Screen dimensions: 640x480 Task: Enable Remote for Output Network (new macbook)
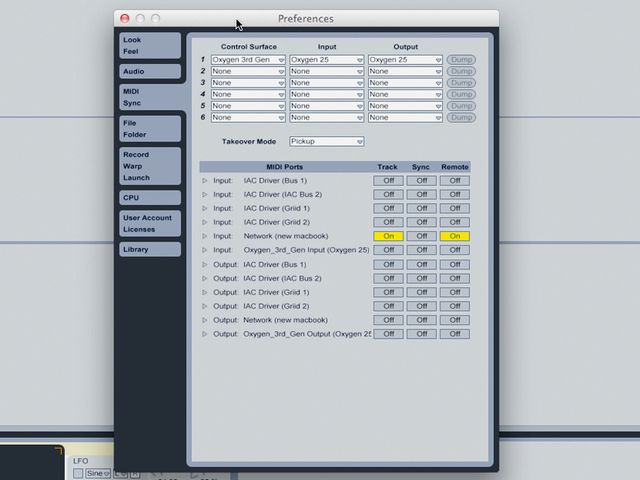455,320
